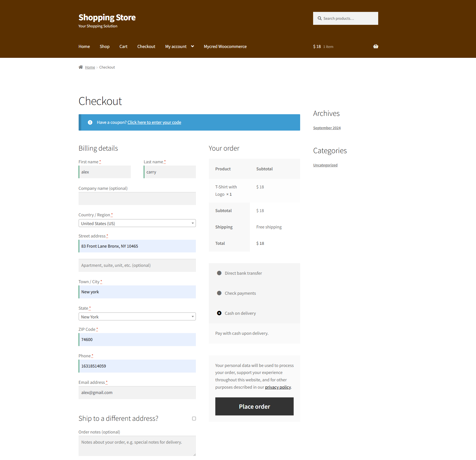Open September 2024 archive link

click(327, 128)
